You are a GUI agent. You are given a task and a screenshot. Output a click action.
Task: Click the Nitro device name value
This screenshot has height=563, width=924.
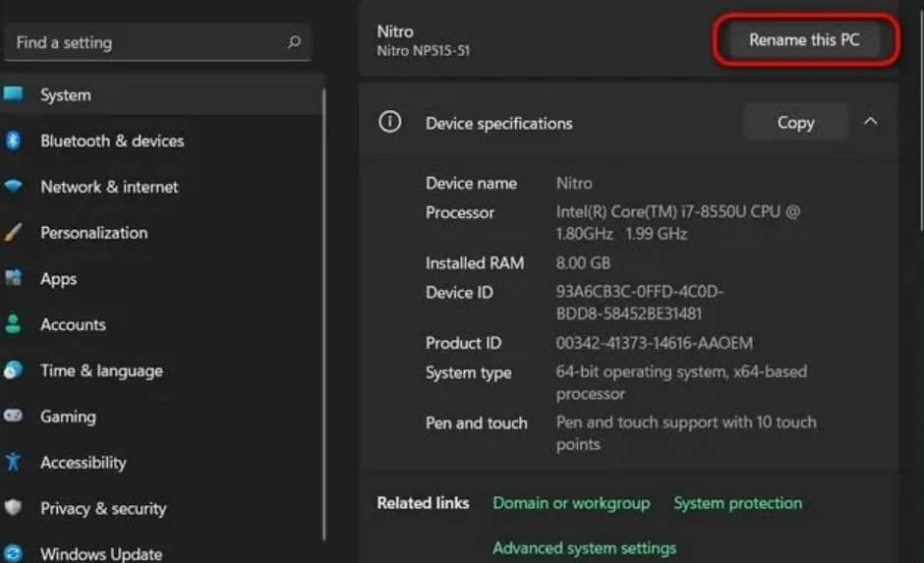pos(574,183)
